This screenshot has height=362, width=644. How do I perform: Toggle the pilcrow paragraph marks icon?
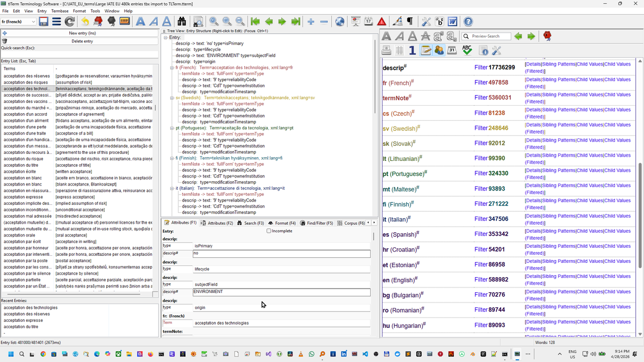tap(409, 21)
